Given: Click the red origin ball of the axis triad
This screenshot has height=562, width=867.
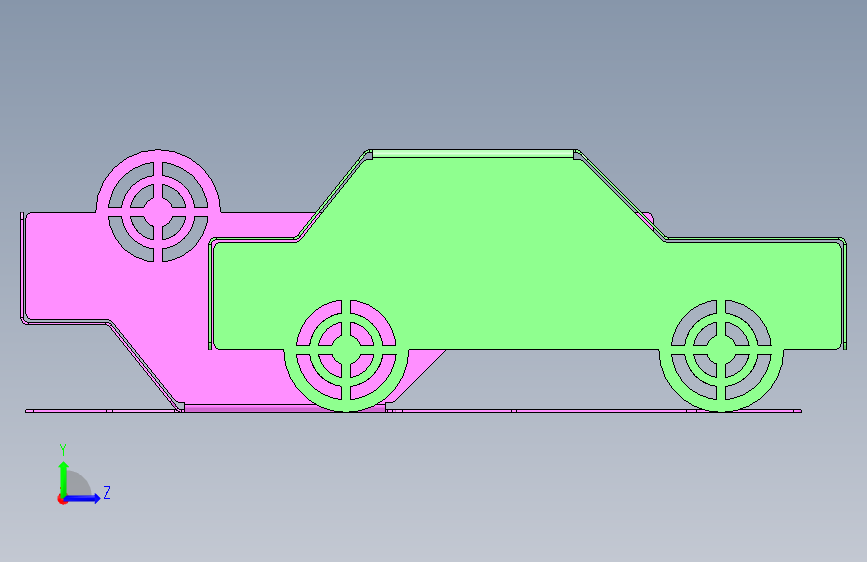Looking at the screenshot, I should (x=62, y=499).
